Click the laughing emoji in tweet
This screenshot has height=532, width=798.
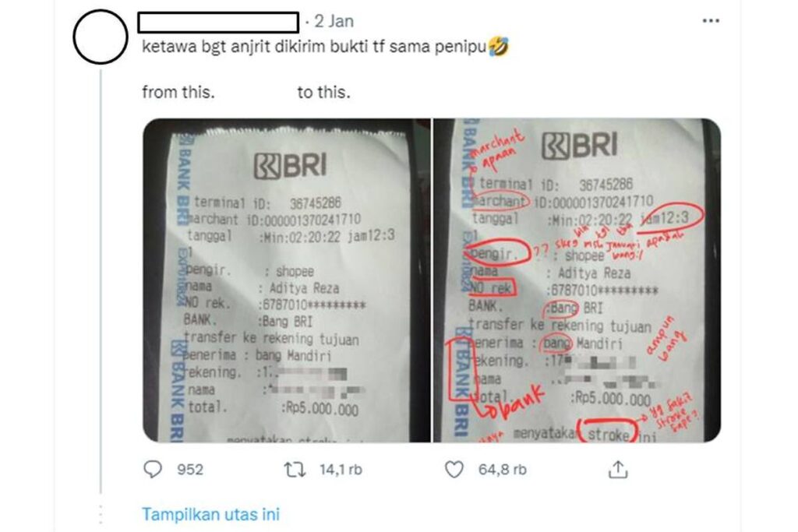point(498,46)
